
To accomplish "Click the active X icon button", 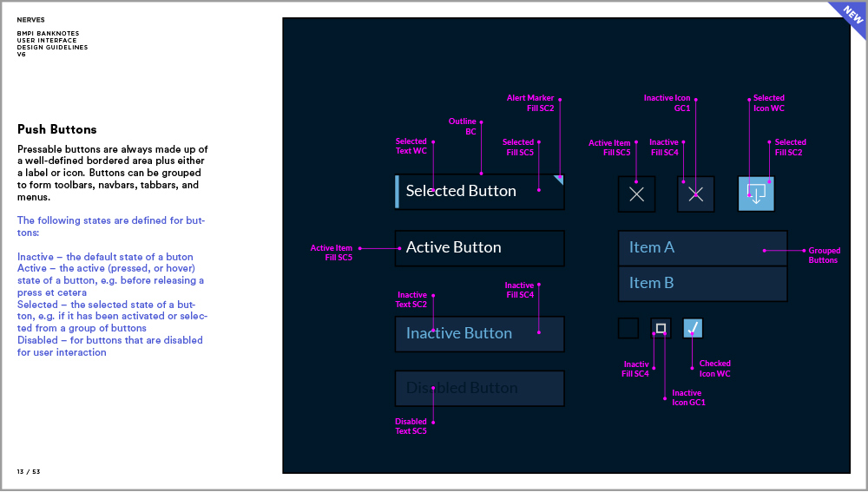I will (x=636, y=194).
